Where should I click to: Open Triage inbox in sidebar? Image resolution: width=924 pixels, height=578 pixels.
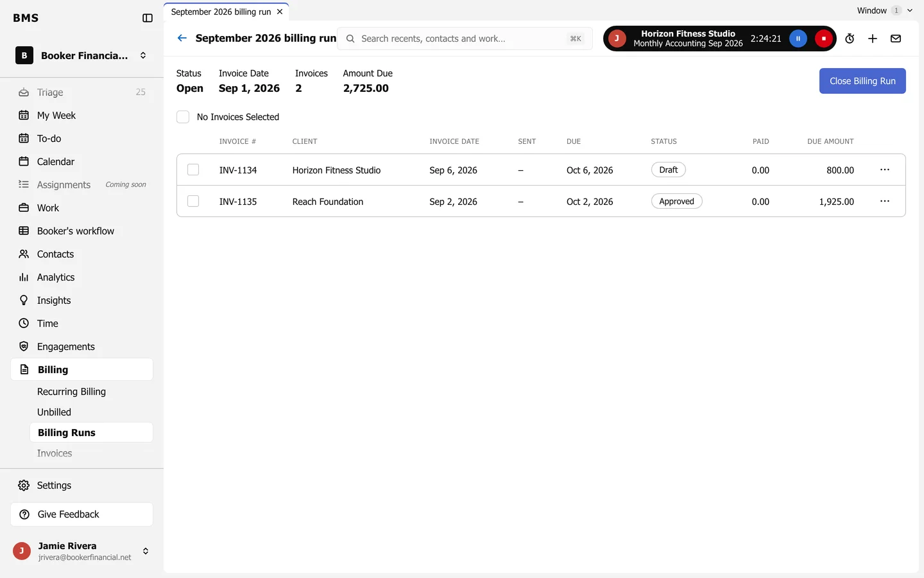[x=82, y=92]
